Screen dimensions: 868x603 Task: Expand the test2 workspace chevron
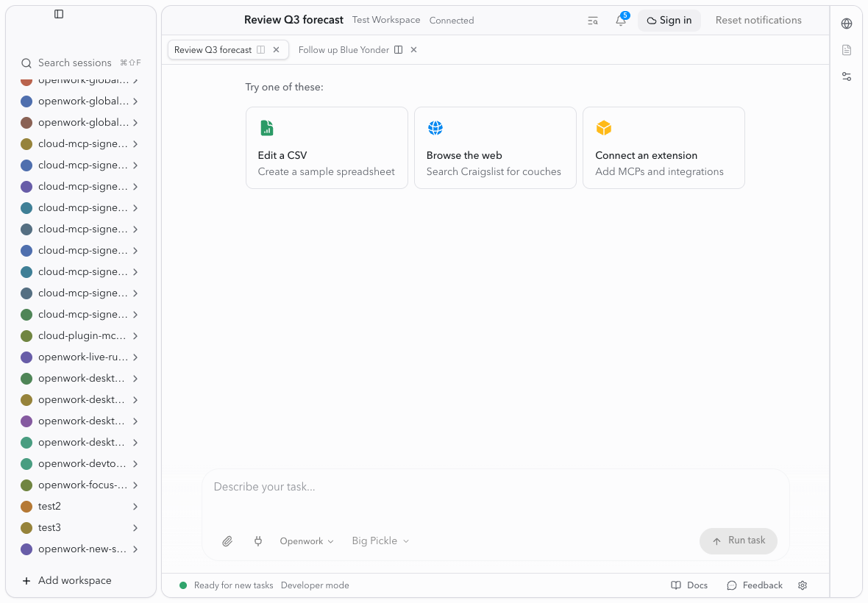(135, 506)
